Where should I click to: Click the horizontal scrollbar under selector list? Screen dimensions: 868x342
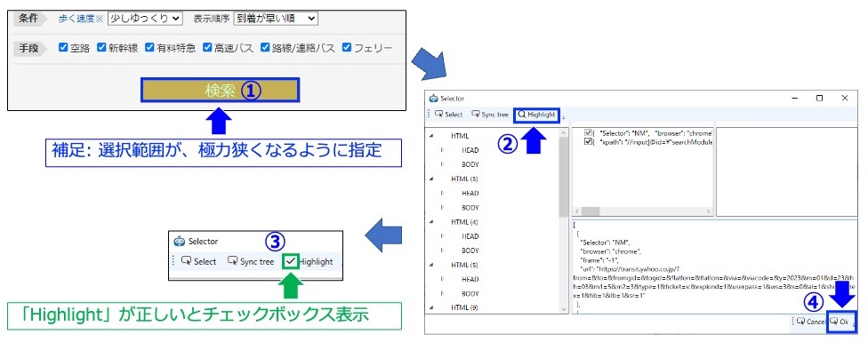click(642, 211)
